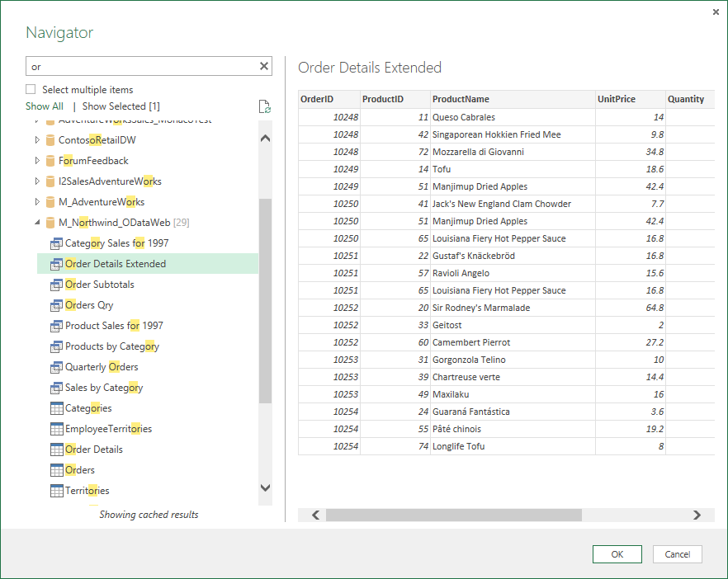Select Quarterly Orders in the tree
This screenshot has height=579, width=728.
pyautogui.click(x=102, y=367)
